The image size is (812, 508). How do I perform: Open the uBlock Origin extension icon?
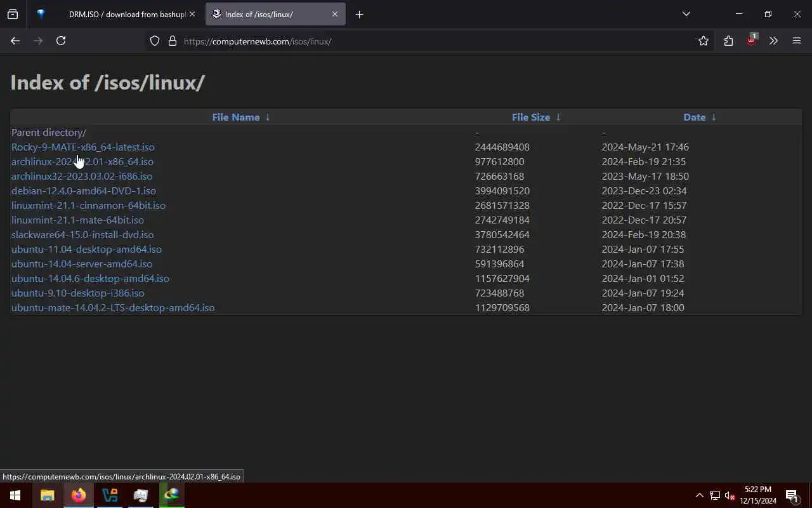pyautogui.click(x=751, y=40)
